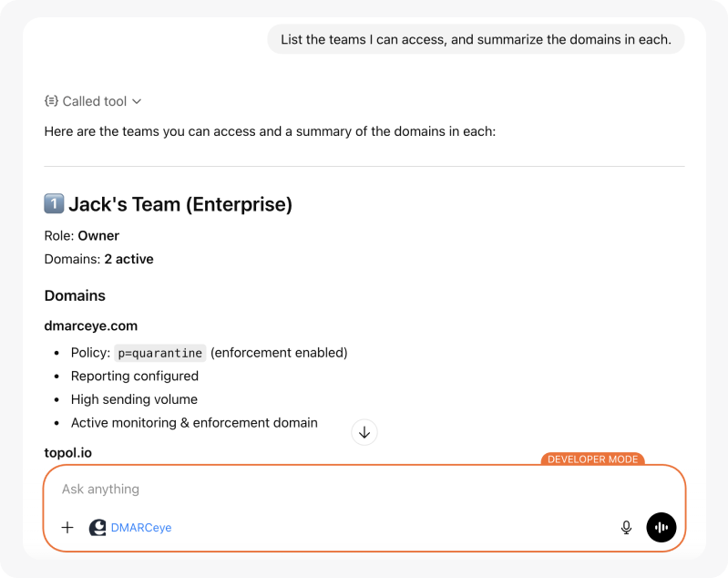Click the DMARCeye logo icon in composer
This screenshot has width=728, height=578.
97,527
